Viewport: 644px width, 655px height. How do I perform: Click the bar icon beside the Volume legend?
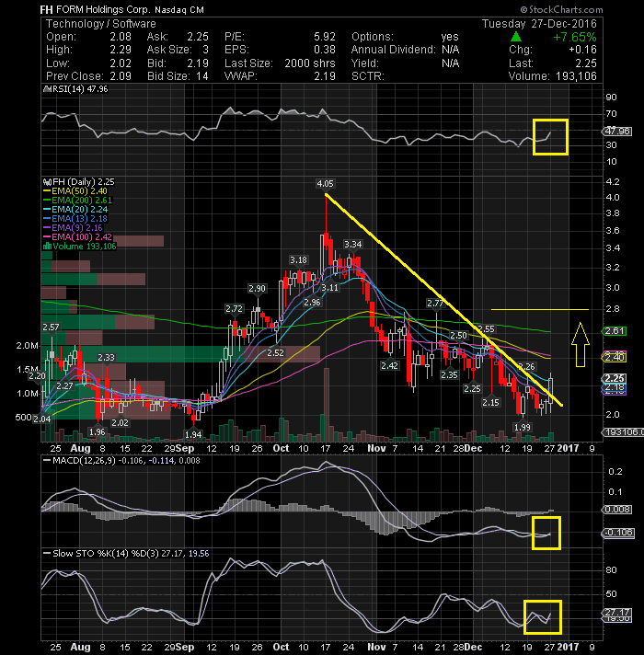(47, 246)
